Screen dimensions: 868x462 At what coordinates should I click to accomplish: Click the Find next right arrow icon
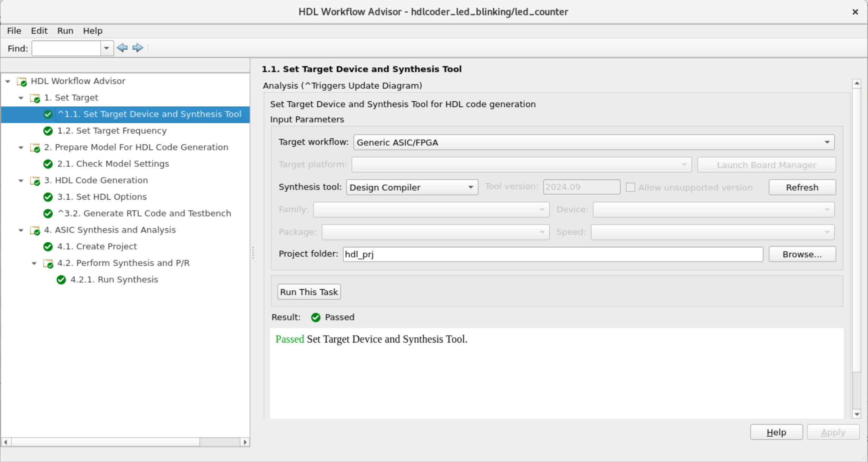point(138,48)
